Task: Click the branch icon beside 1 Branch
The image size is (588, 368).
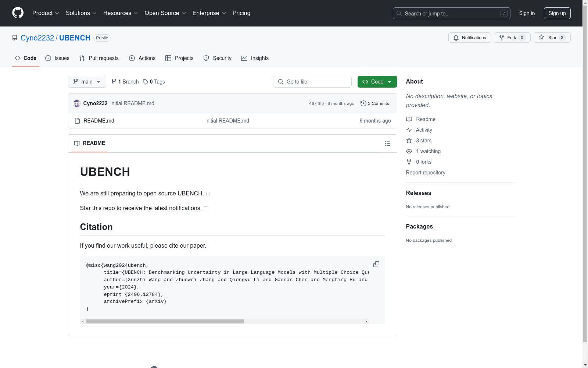Action: (114, 82)
